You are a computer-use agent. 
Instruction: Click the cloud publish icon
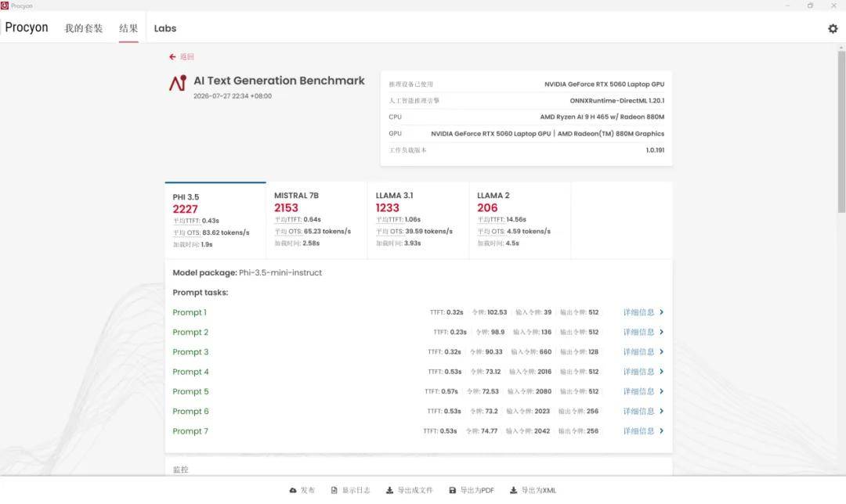293,491
